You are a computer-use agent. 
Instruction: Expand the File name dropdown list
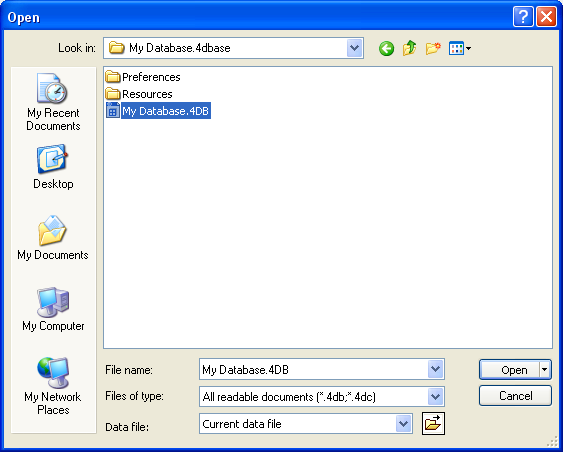point(436,369)
